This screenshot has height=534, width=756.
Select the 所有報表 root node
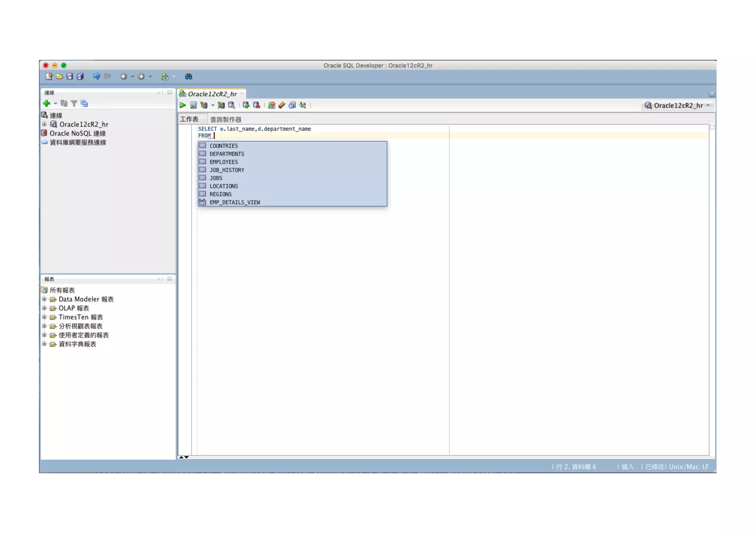coord(62,290)
